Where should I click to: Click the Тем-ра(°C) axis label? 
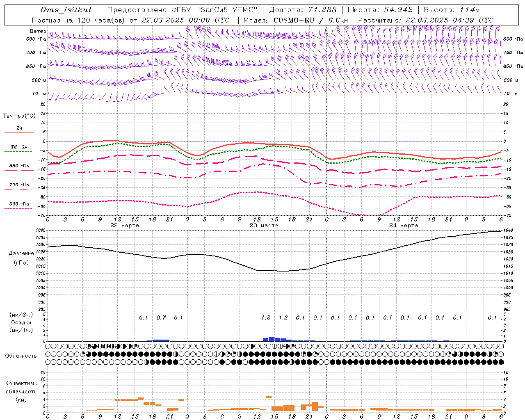[19, 116]
